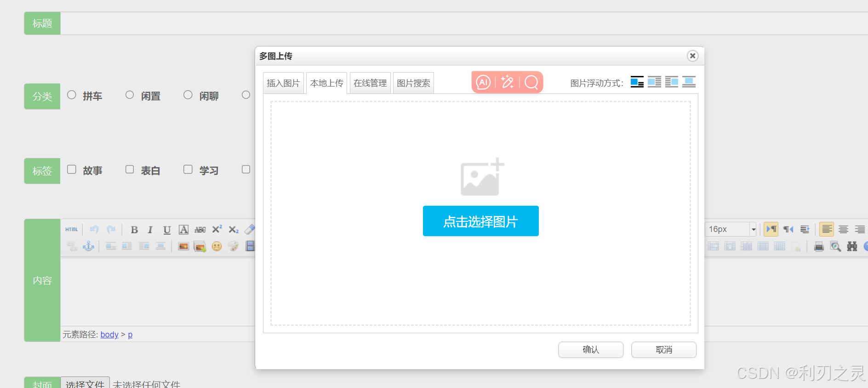
Task: Select the second image float option in the dialog
Action: pos(654,82)
